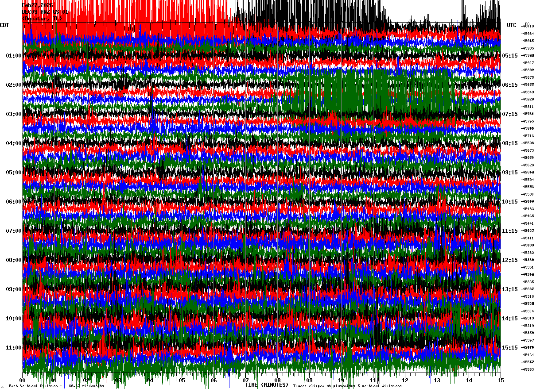Click the -45875 DC offset value
Viewport: 536px width, 392px height.
coord(528,77)
